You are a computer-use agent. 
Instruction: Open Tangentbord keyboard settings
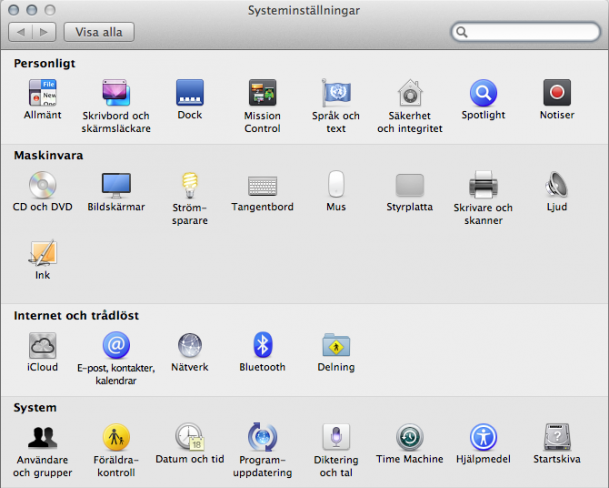click(x=263, y=185)
